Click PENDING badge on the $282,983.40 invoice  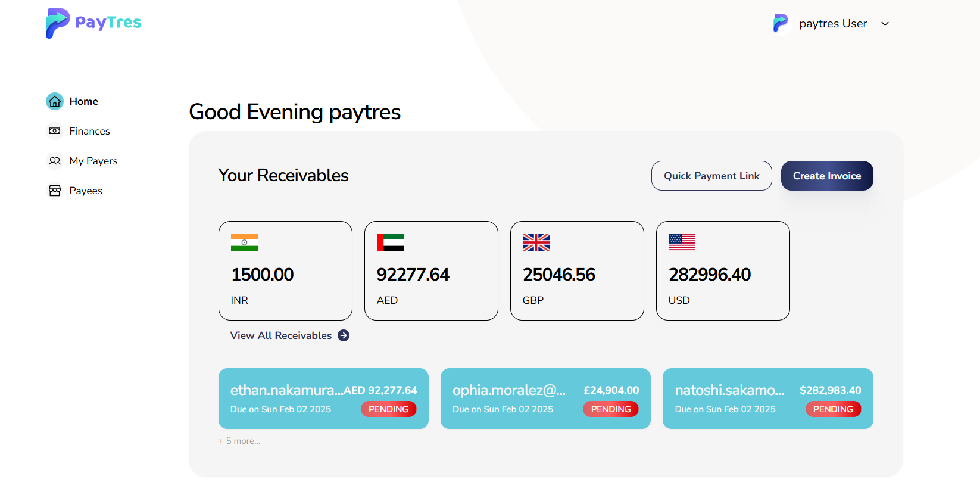[x=833, y=409]
